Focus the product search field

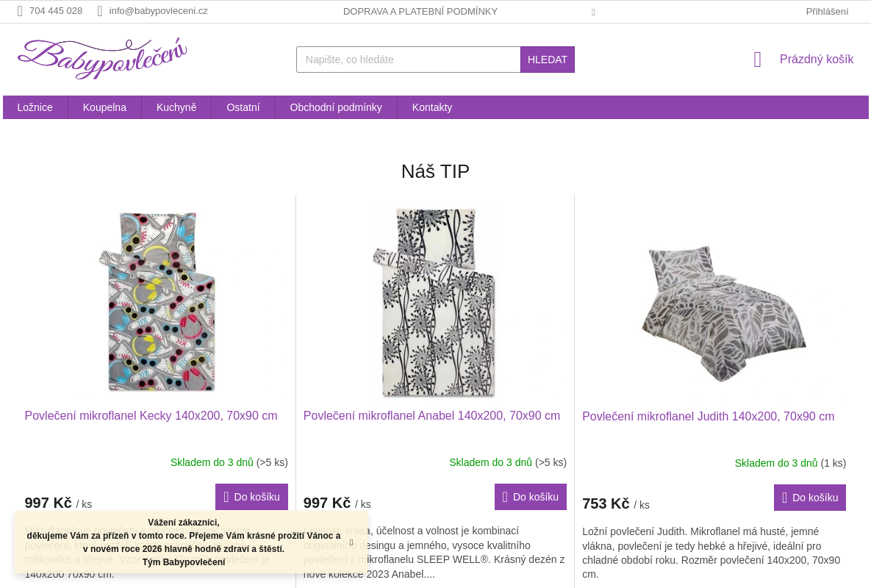tap(408, 60)
